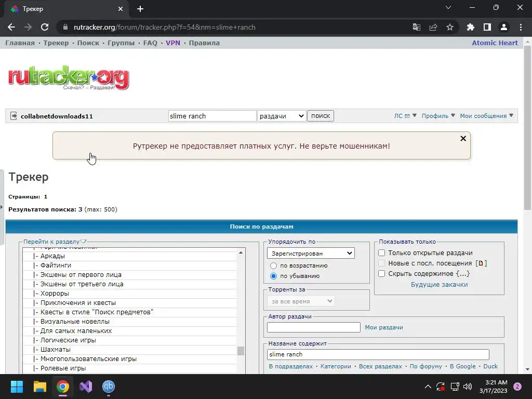The width and height of the screenshot is (532, 399).
Task: Open Поиск in site navigation
Action: coord(88,43)
